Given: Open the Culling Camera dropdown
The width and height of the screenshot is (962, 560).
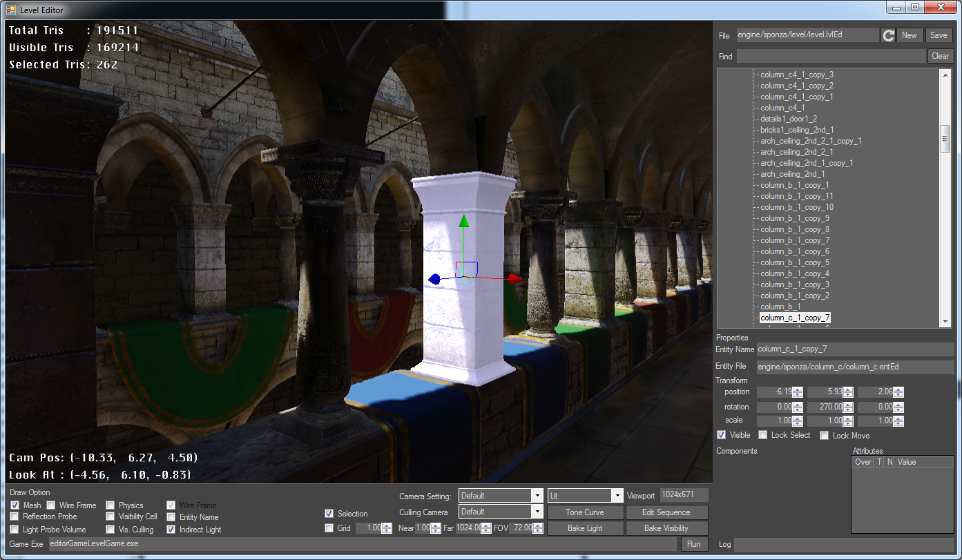Looking at the screenshot, I should [501, 512].
